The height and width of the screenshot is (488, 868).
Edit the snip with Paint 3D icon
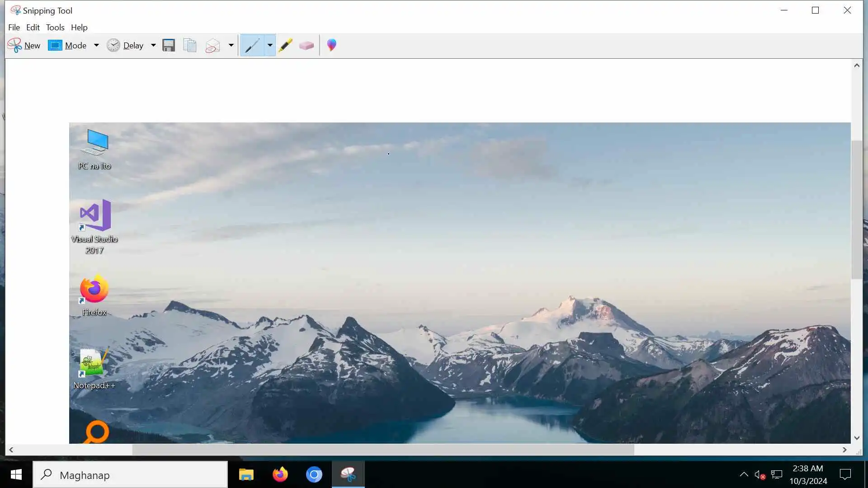[x=331, y=45]
